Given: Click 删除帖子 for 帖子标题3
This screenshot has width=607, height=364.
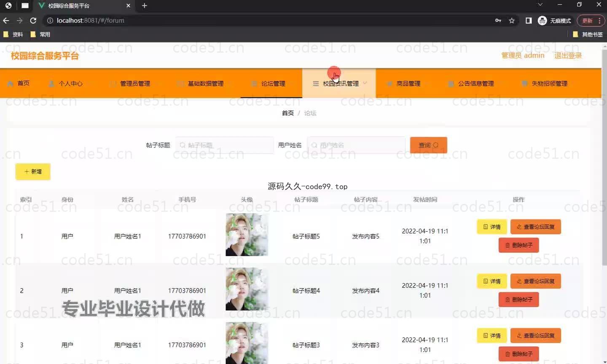Looking at the screenshot, I should tap(518, 354).
